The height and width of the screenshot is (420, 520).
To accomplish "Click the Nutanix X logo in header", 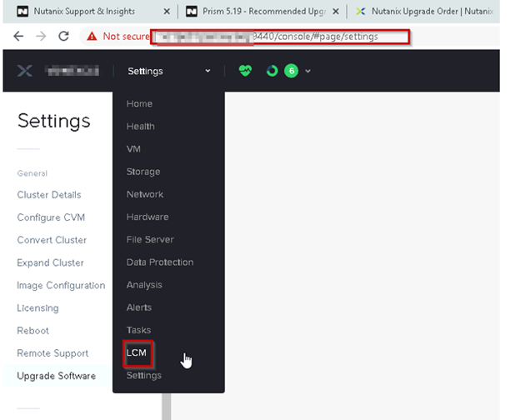I will pyautogui.click(x=24, y=71).
